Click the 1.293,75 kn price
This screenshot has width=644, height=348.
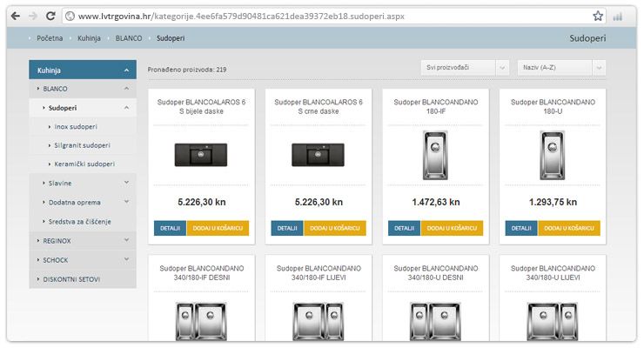[553, 203]
